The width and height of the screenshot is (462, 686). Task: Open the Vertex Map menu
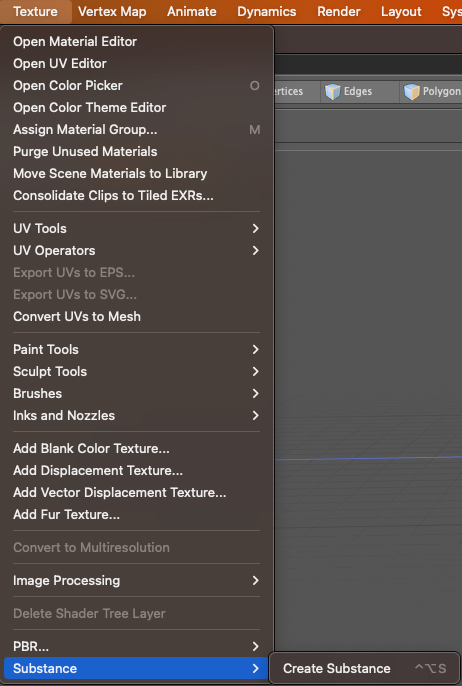coord(112,11)
